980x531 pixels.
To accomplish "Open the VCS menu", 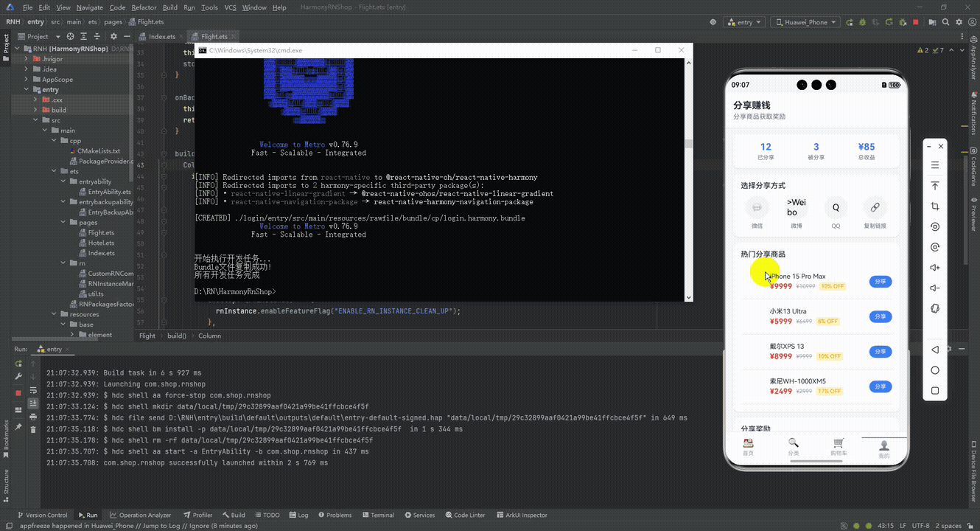I will (230, 7).
